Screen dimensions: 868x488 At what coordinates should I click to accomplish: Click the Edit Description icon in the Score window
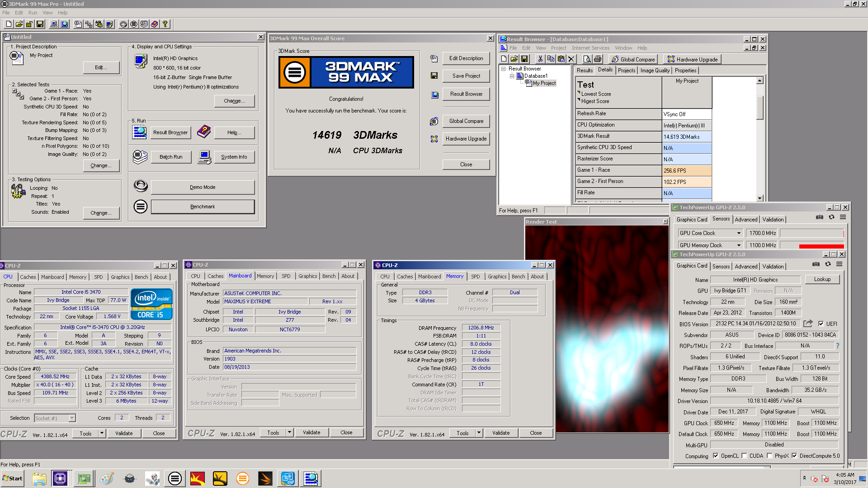click(x=434, y=58)
